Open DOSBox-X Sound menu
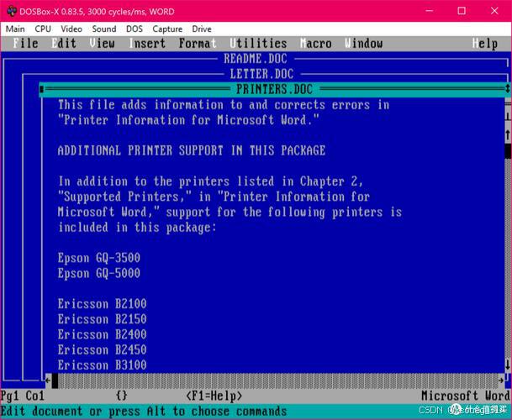This screenshot has width=512, height=420. 104,29
